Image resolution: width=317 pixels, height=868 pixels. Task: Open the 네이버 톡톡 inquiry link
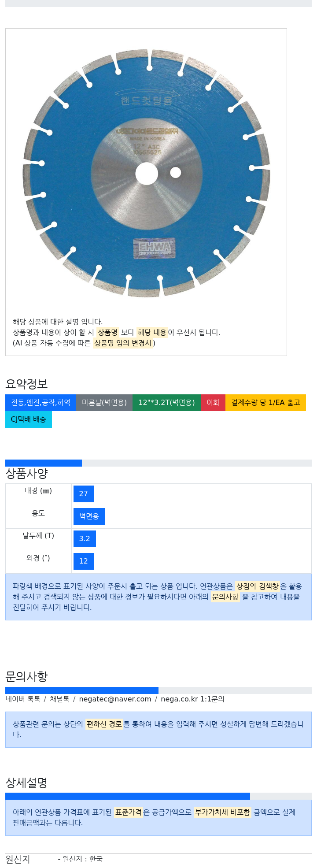tap(23, 699)
